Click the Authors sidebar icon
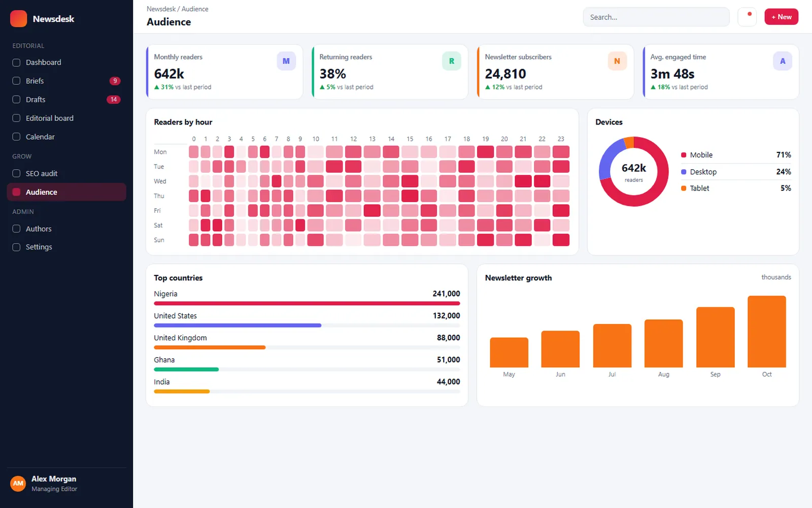 click(x=16, y=229)
